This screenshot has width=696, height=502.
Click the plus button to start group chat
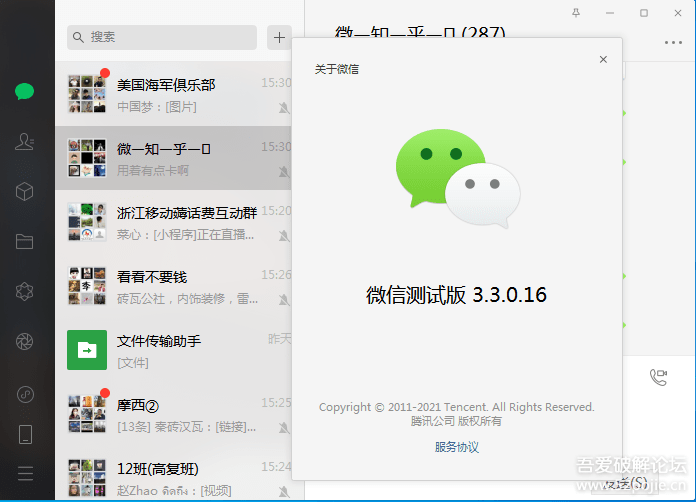pyautogui.click(x=279, y=38)
